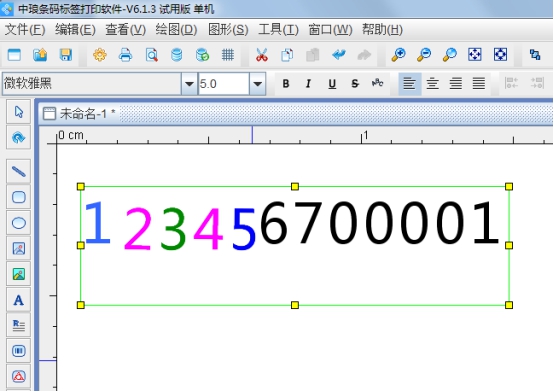The image size is (554, 392).
Task: Open the 工具(T) menu
Action: point(278,30)
